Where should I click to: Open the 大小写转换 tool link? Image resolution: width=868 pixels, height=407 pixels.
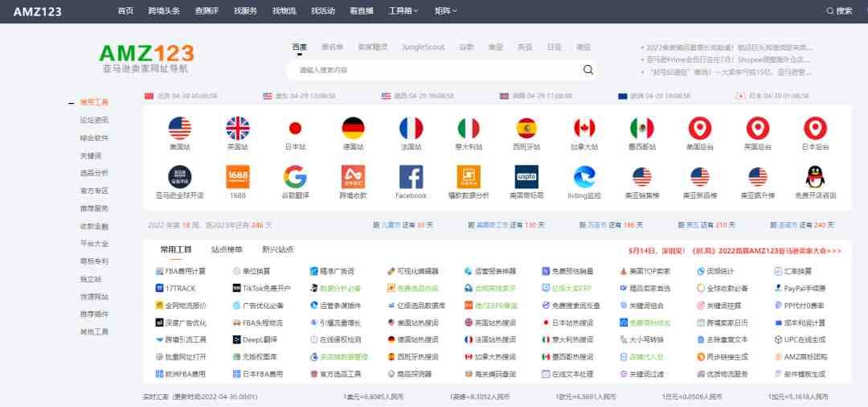(x=641, y=339)
